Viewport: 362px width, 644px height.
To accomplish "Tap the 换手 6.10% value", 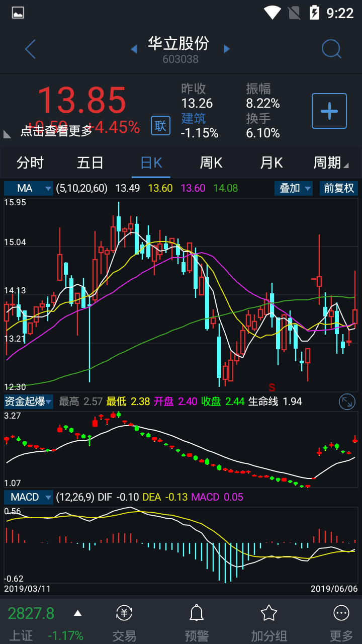I will coord(263,133).
